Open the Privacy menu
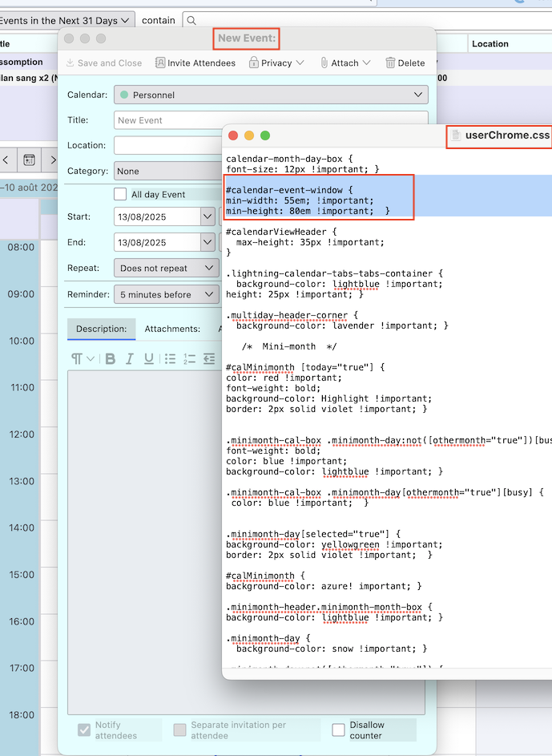This screenshot has width=552, height=756. (276, 63)
